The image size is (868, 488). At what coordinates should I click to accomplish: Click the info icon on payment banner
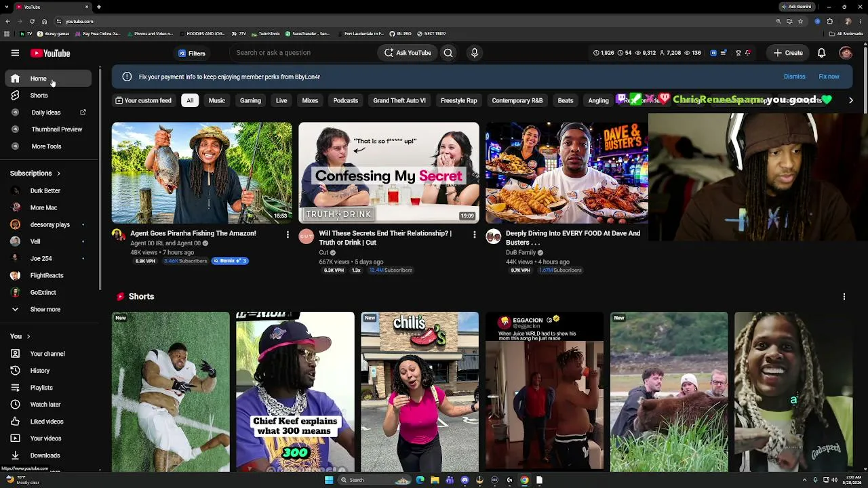(x=127, y=77)
